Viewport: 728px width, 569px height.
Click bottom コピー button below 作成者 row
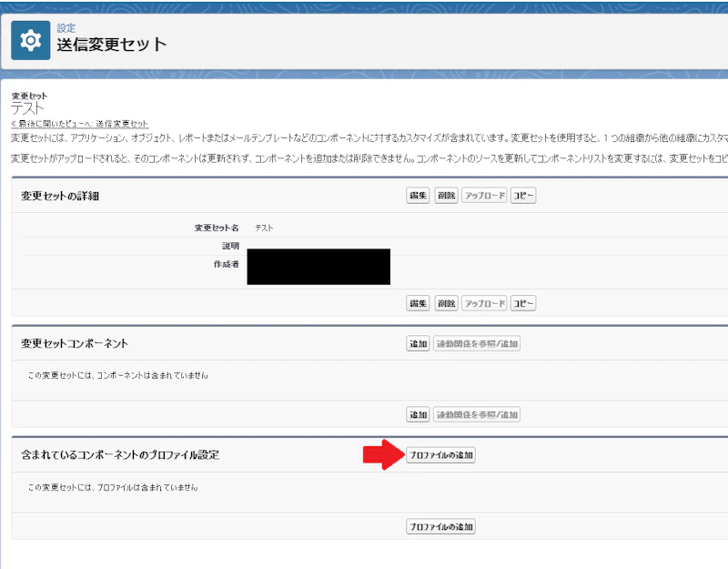click(x=523, y=303)
